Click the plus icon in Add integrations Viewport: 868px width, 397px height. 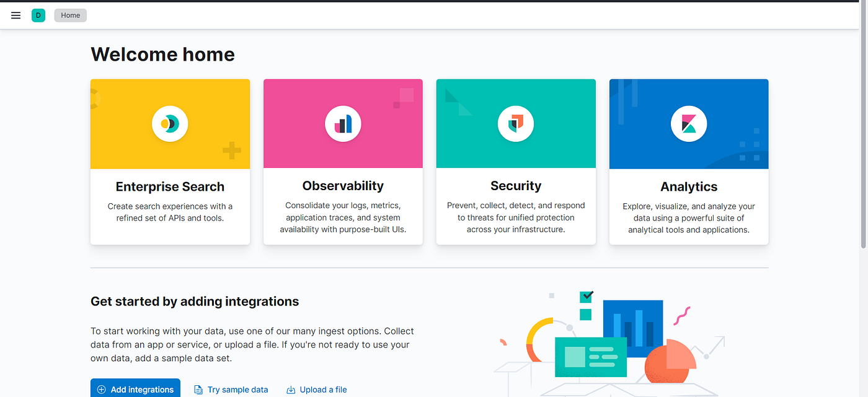(102, 390)
